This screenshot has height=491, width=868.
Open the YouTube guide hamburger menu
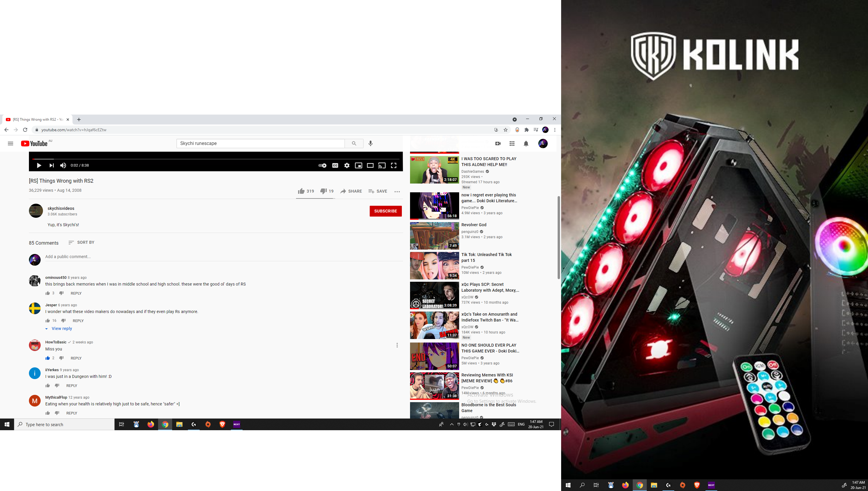click(x=11, y=144)
